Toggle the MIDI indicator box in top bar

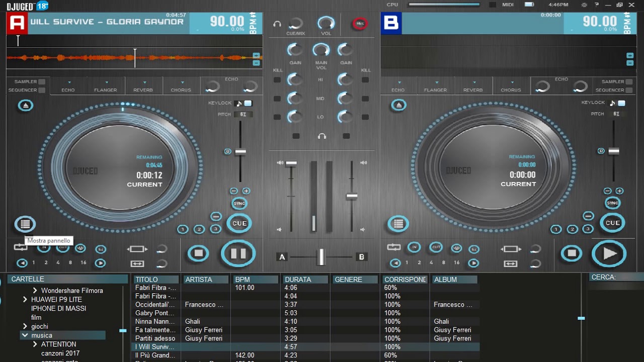tap(493, 5)
